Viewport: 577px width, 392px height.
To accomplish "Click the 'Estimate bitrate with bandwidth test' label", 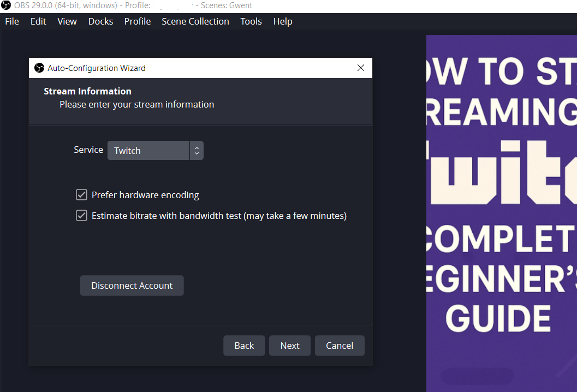I will (219, 216).
